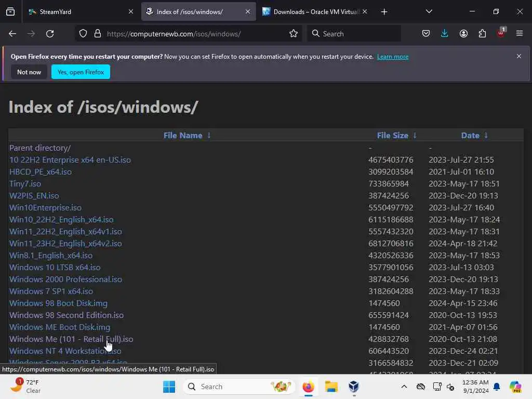Click the taskbar Search box
Screen dimensions: 532x399
click(x=239, y=387)
